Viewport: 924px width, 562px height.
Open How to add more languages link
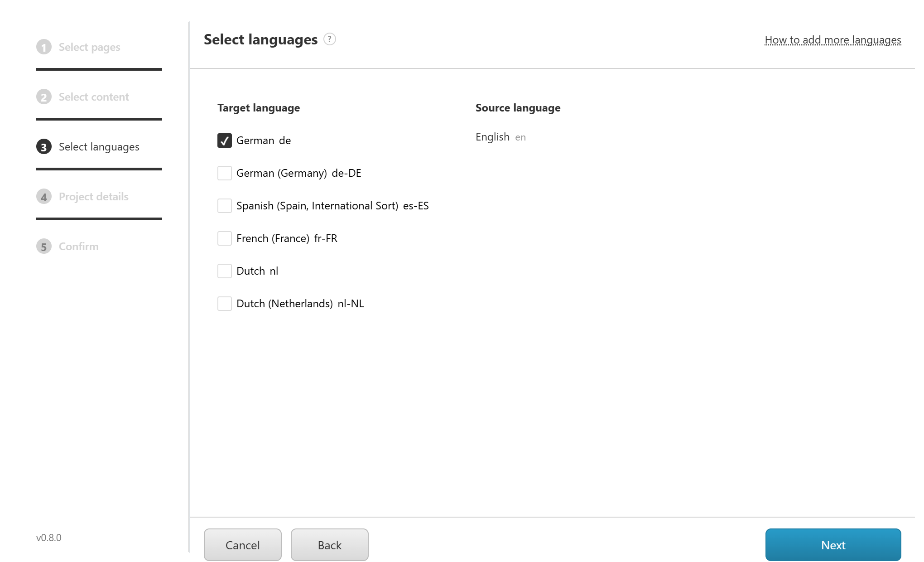[833, 40]
